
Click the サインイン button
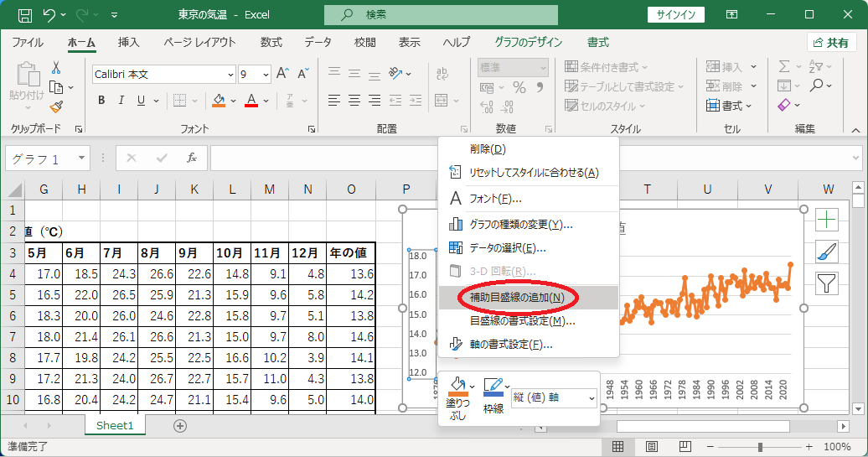(676, 15)
